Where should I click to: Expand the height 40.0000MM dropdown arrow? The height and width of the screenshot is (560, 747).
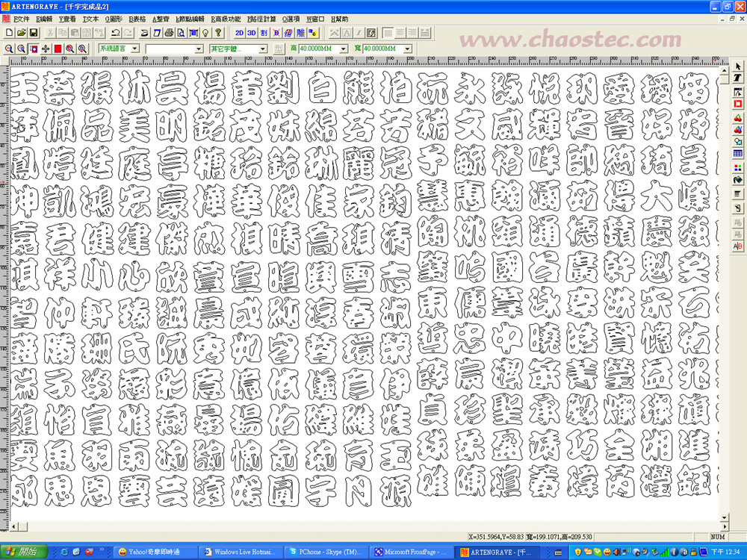coord(343,49)
